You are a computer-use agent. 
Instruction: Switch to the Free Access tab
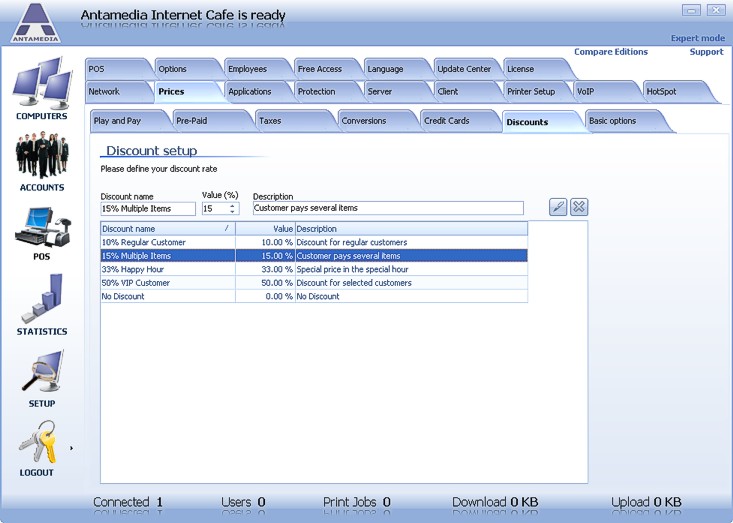(x=326, y=69)
